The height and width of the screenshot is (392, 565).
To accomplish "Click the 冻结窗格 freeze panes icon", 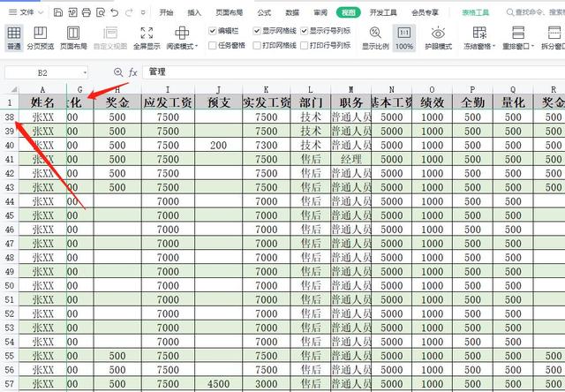I will (479, 33).
